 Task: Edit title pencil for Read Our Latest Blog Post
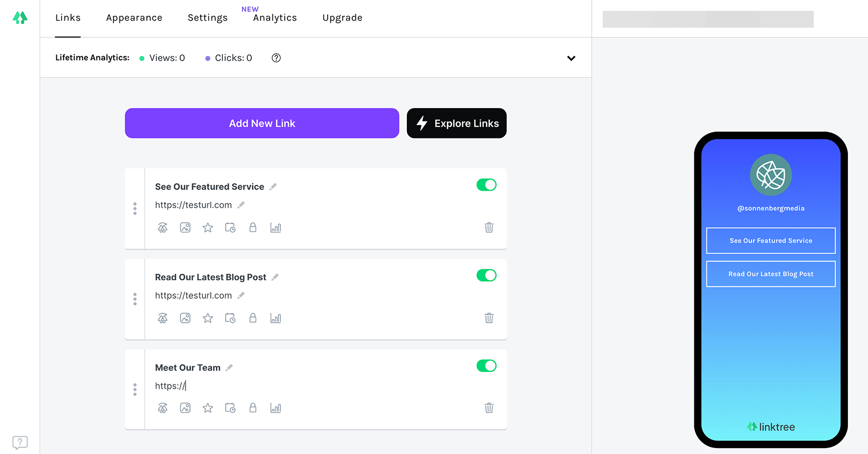point(275,277)
